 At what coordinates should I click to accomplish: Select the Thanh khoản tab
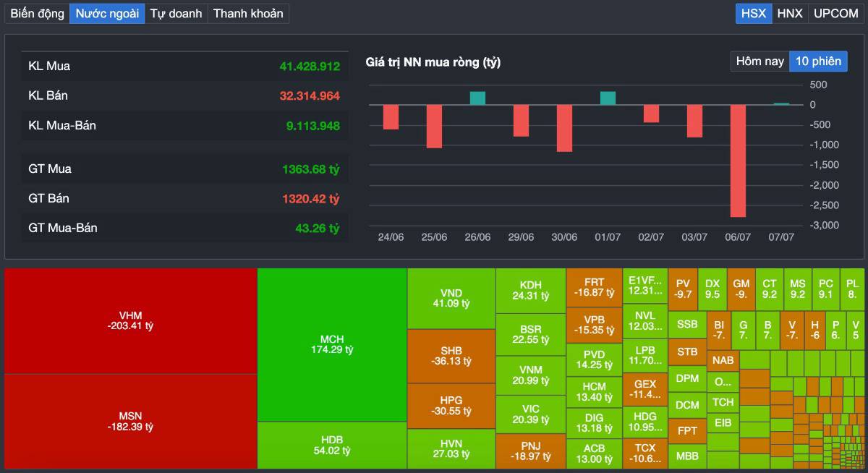(248, 13)
